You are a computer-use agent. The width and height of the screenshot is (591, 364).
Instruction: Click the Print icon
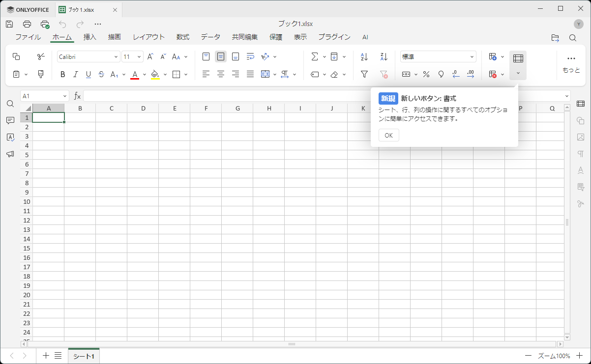pos(27,24)
